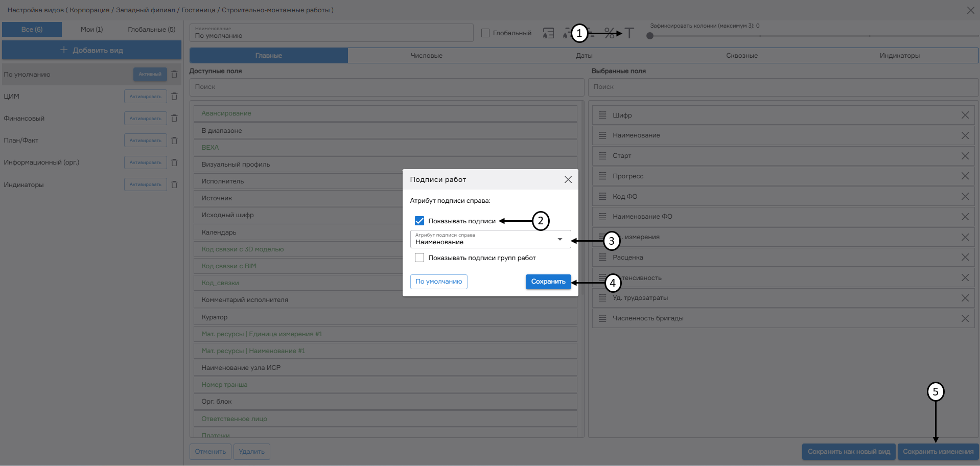Remove Численность бригады field with X
This screenshot has width=980, height=466.
965,318
